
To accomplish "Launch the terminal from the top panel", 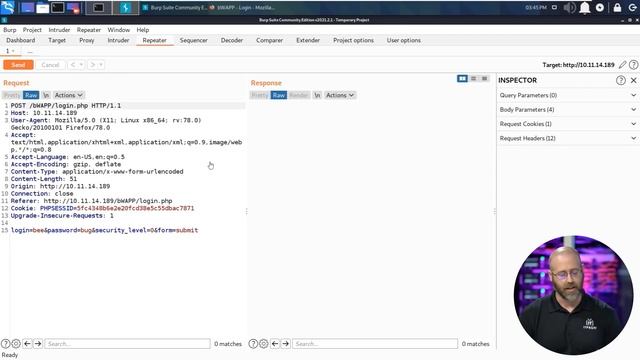I will point(58,7).
